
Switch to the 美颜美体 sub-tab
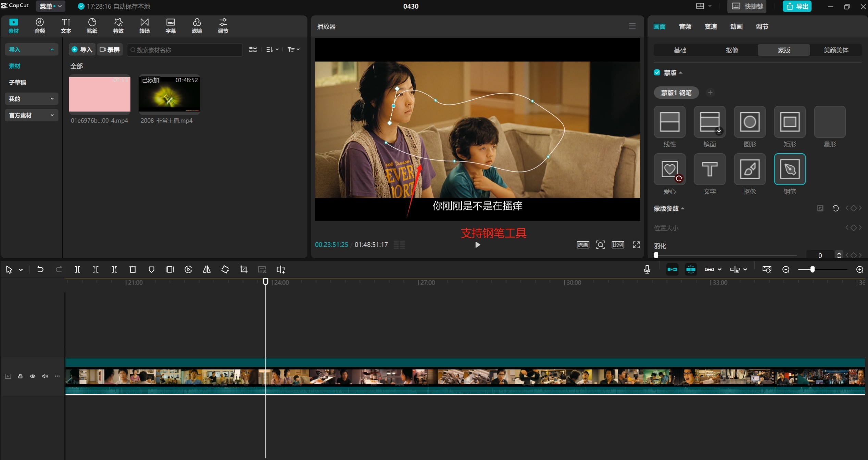coord(835,50)
